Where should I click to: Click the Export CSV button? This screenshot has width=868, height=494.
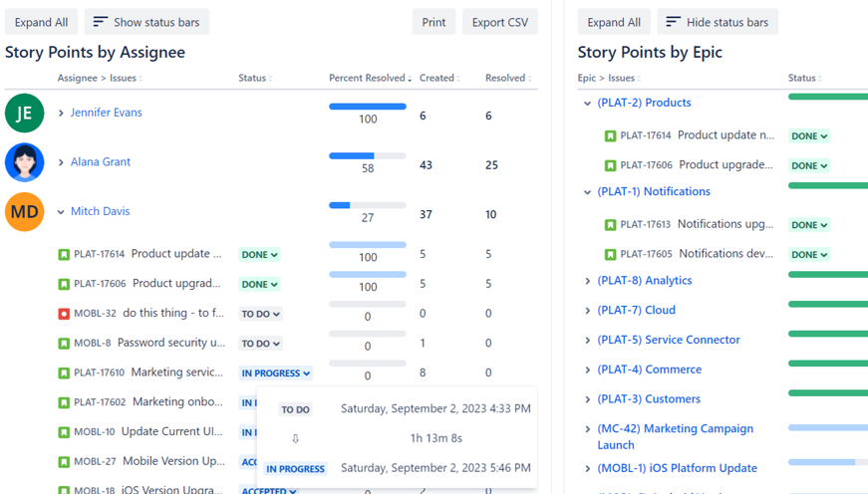(x=499, y=22)
